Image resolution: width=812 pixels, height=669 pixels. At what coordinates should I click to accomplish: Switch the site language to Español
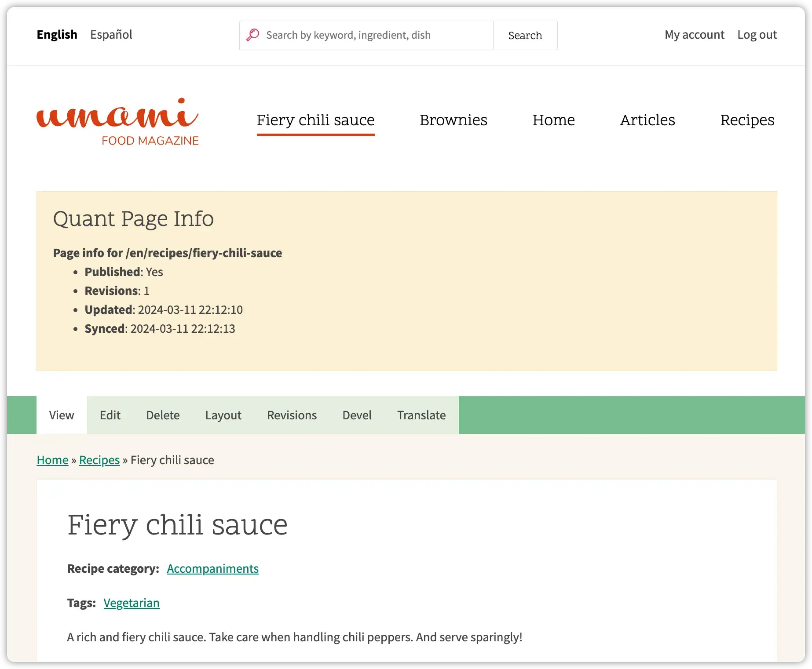[x=111, y=35]
